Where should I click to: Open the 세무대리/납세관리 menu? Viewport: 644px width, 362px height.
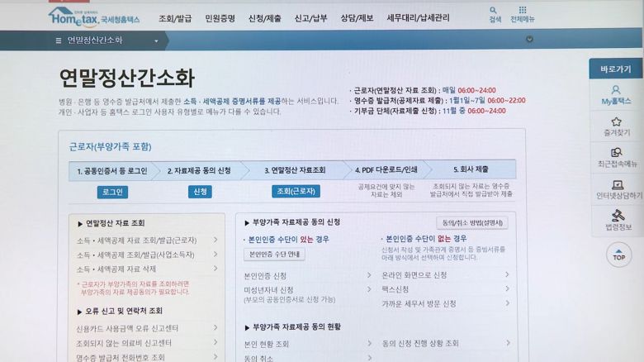[x=419, y=17]
